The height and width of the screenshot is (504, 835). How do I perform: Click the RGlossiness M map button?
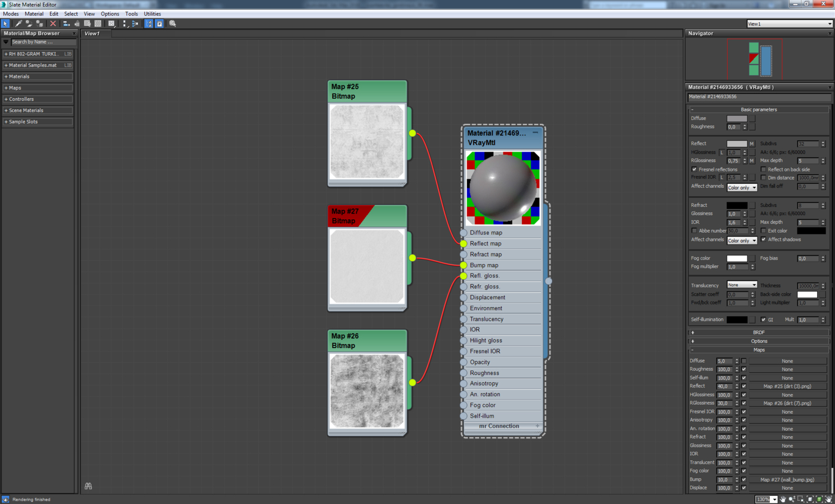click(x=751, y=161)
